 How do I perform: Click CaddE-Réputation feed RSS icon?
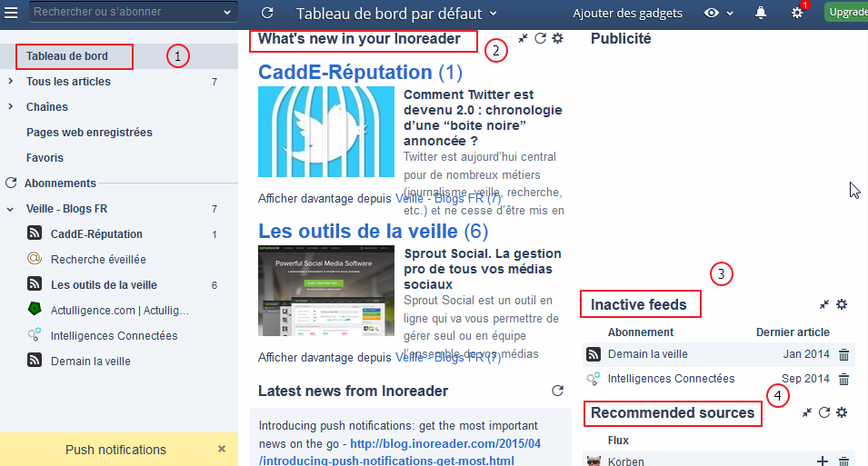pyautogui.click(x=35, y=233)
